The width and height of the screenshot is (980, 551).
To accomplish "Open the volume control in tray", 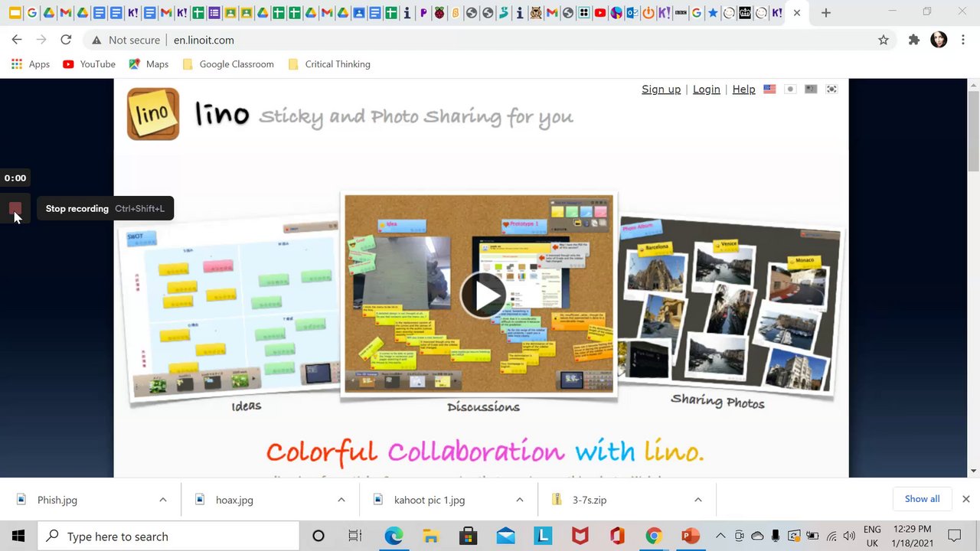I will [x=848, y=536].
